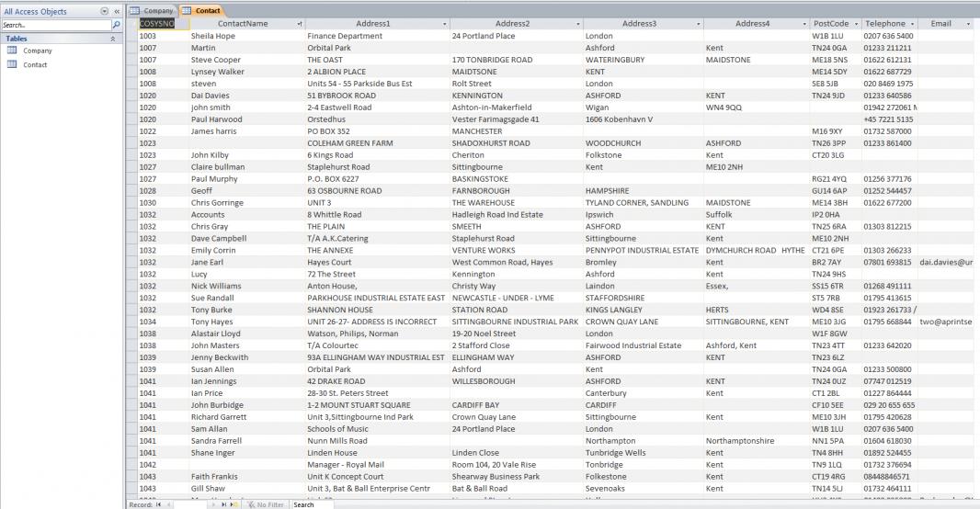This screenshot has width=980, height=509.
Task: Click the current record number box
Action: click(191, 504)
